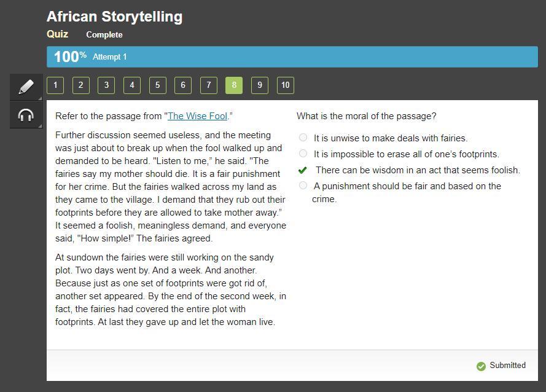The width and height of the screenshot is (546, 392).
Task: Jump to question 3
Action: coord(106,85)
